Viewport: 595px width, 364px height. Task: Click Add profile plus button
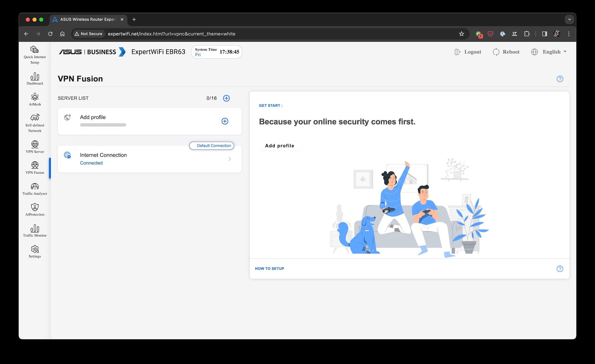(x=225, y=121)
